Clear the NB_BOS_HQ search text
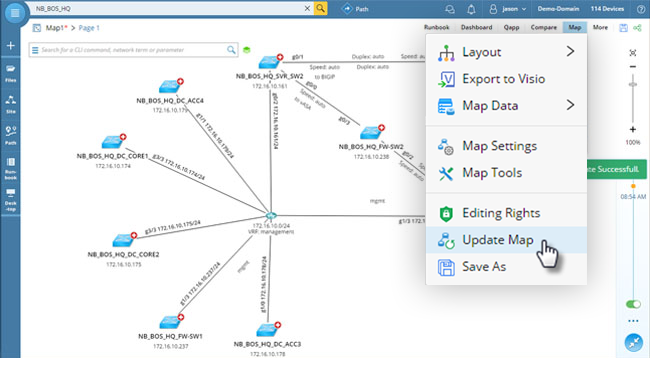650x380 pixels. (x=307, y=8)
